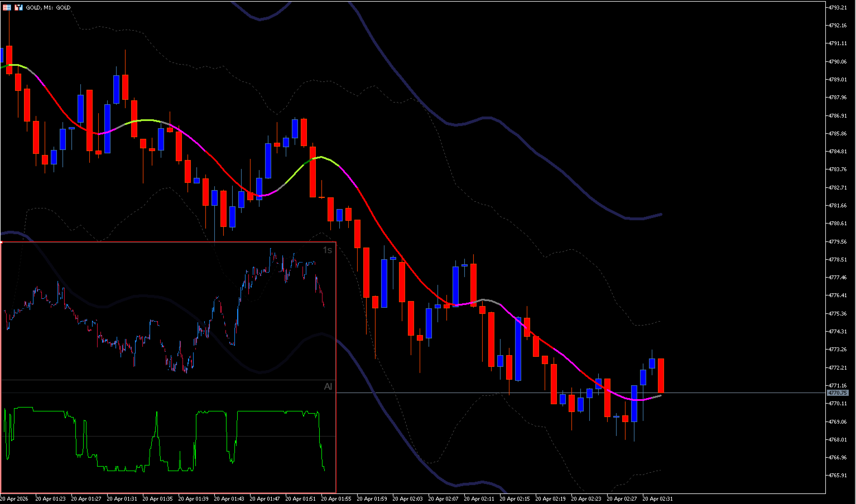
Task: Click the 20 Apr 02:27 time label
Action: coord(622,499)
